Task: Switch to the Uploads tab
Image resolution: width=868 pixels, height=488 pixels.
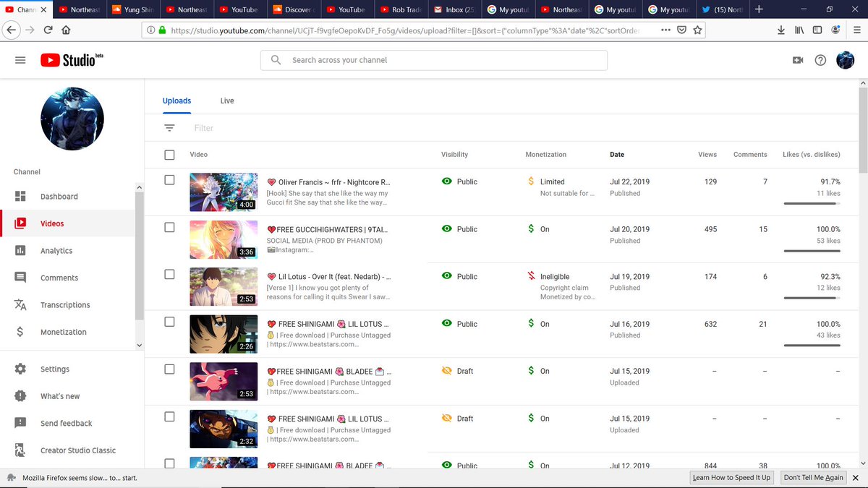Action: 176,100
